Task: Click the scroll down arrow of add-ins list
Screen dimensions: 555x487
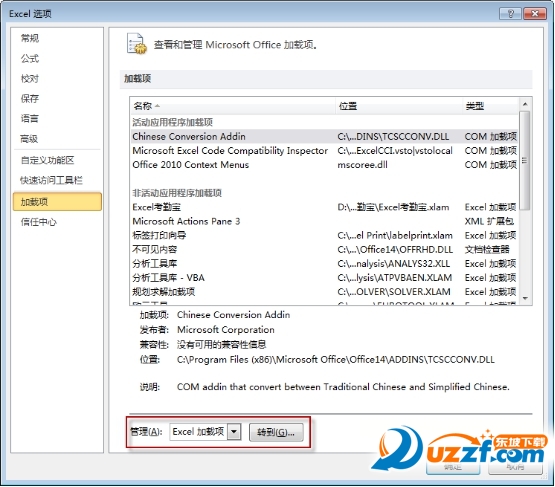Action: [x=525, y=299]
